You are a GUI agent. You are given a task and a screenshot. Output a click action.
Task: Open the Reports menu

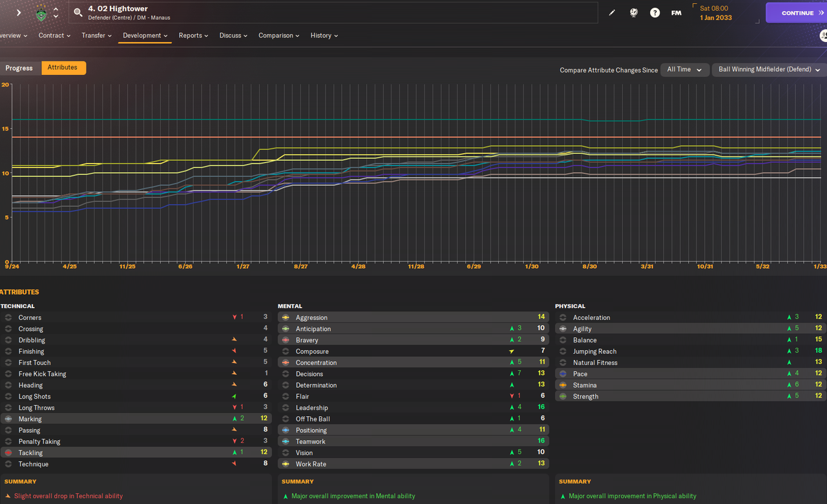coord(193,36)
